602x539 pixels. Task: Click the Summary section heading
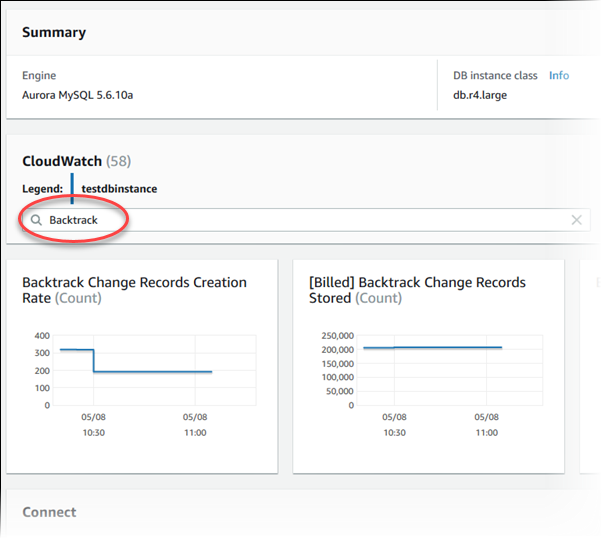tap(54, 32)
